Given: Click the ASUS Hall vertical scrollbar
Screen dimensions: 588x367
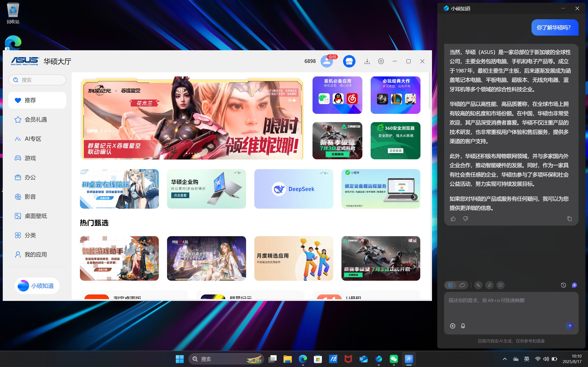Looking at the screenshot, I should point(429,91).
